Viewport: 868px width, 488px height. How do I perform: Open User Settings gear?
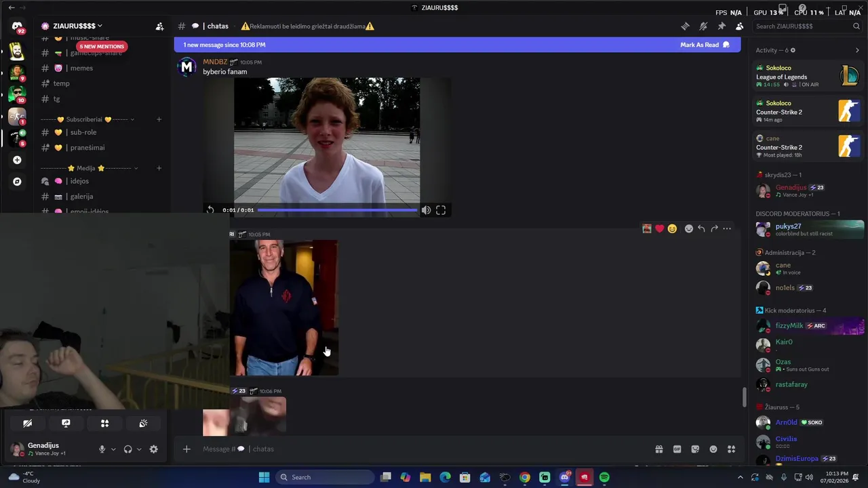(153, 449)
